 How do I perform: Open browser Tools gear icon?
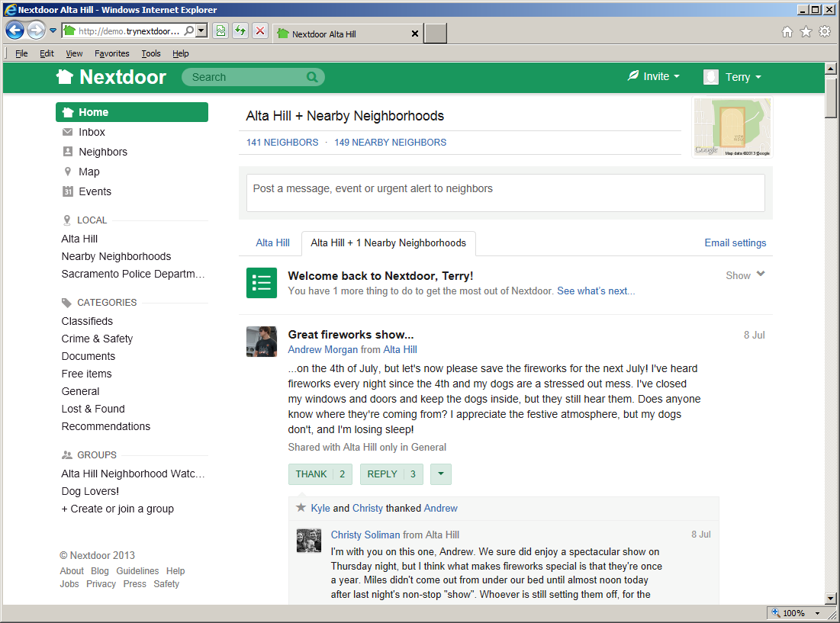(825, 32)
